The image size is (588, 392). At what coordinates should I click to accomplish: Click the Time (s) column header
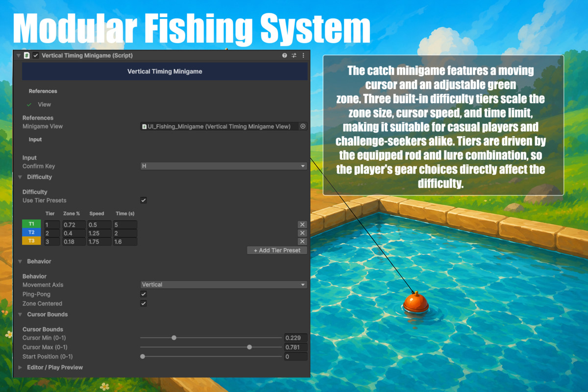[x=125, y=214]
